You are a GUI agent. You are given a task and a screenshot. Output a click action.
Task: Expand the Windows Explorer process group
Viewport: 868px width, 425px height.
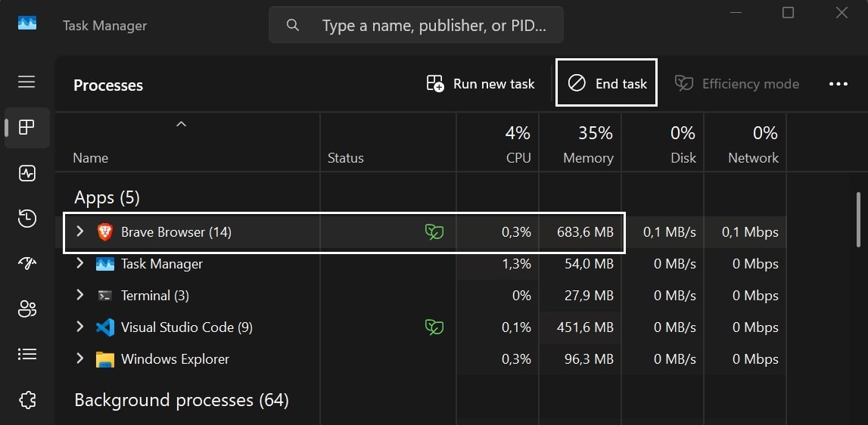click(79, 358)
